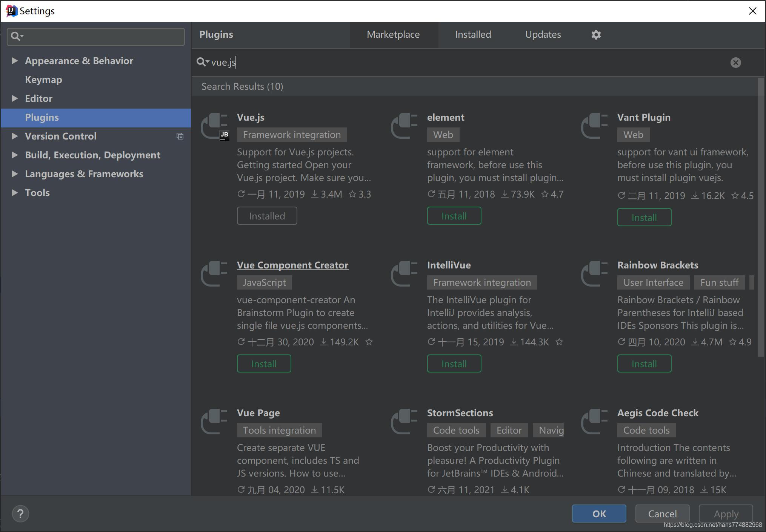Click the Aegis Code Check plugin icon
The image size is (766, 532).
595,422
